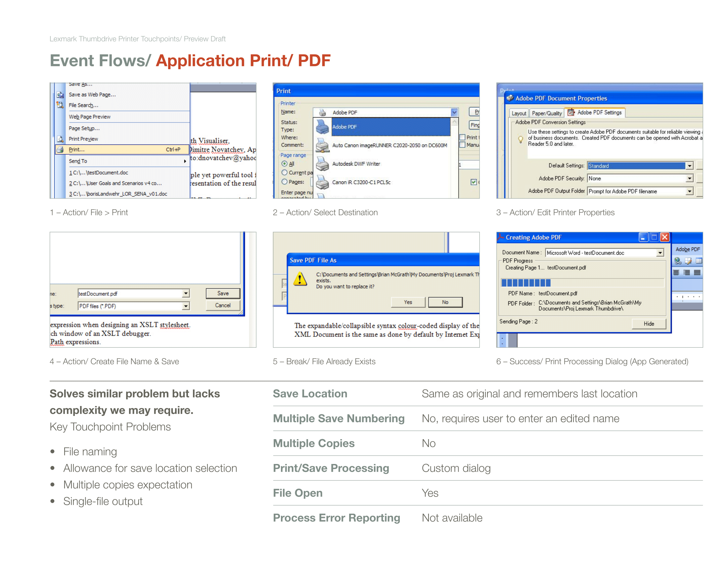Click the Save button
The width and height of the screenshot is (728, 563).
(x=223, y=293)
